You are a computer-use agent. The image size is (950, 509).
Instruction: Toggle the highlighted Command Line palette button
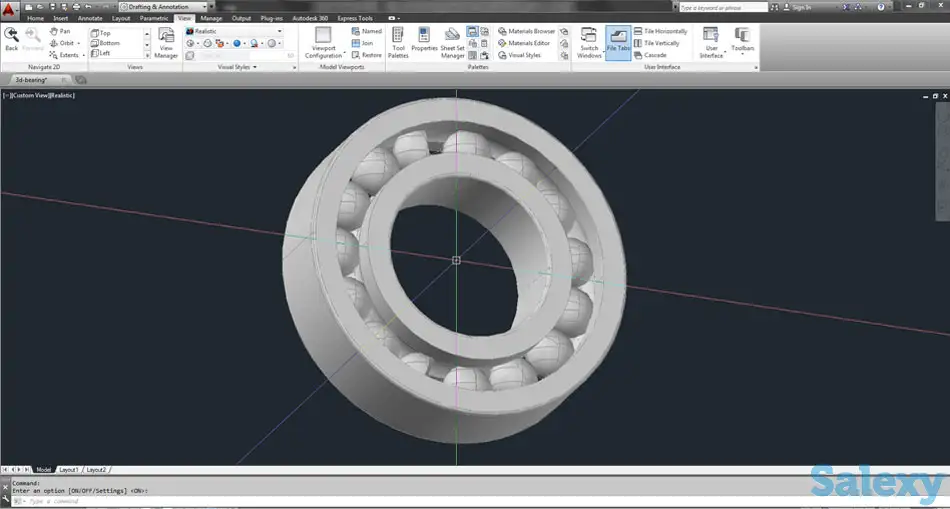tap(472, 32)
